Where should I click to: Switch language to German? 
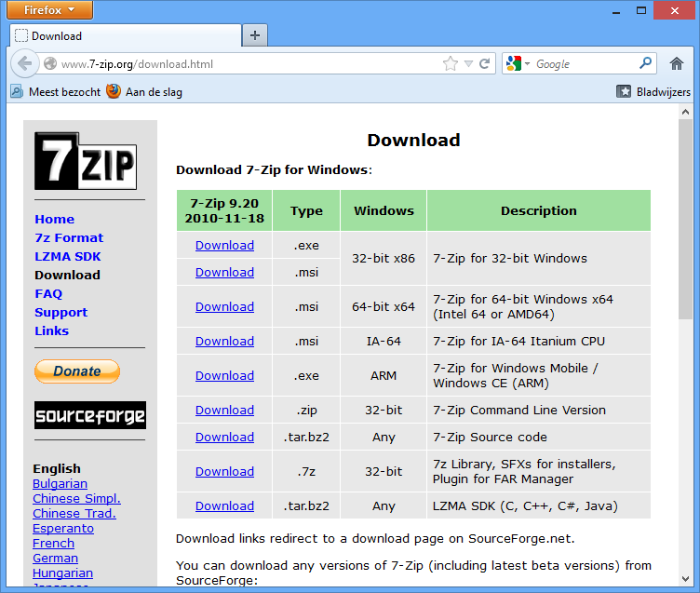coord(55,559)
